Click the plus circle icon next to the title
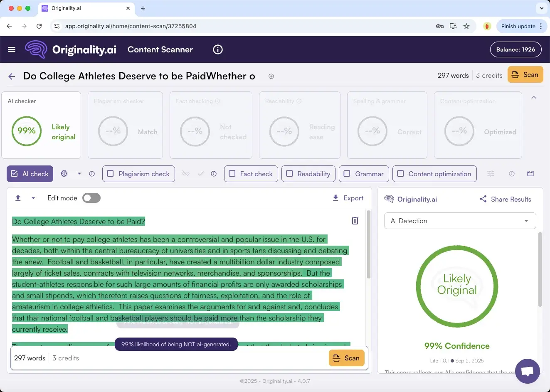The width and height of the screenshot is (550, 392). [271, 76]
